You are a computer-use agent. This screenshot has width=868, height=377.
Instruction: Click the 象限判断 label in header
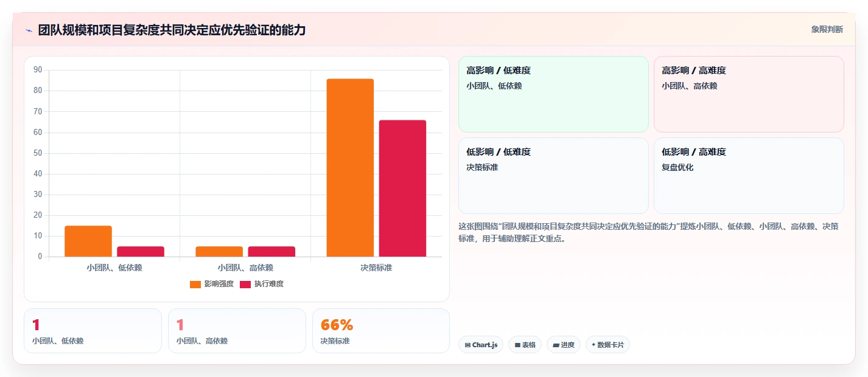827,29
